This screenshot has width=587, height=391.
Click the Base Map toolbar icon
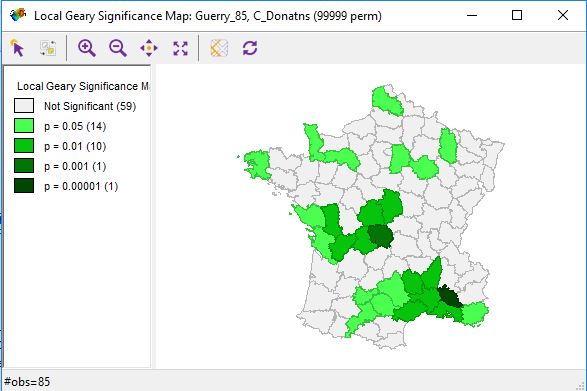point(219,48)
